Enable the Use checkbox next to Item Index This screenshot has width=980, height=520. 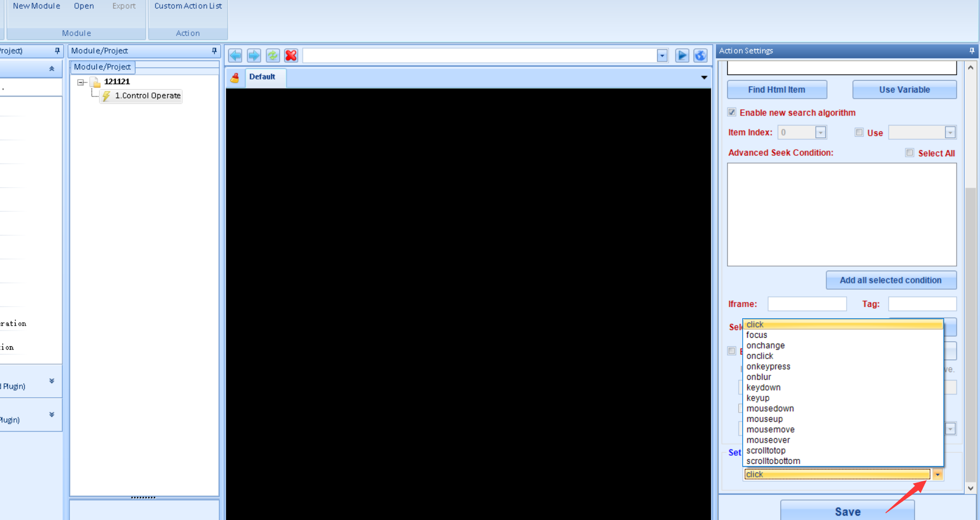859,133
